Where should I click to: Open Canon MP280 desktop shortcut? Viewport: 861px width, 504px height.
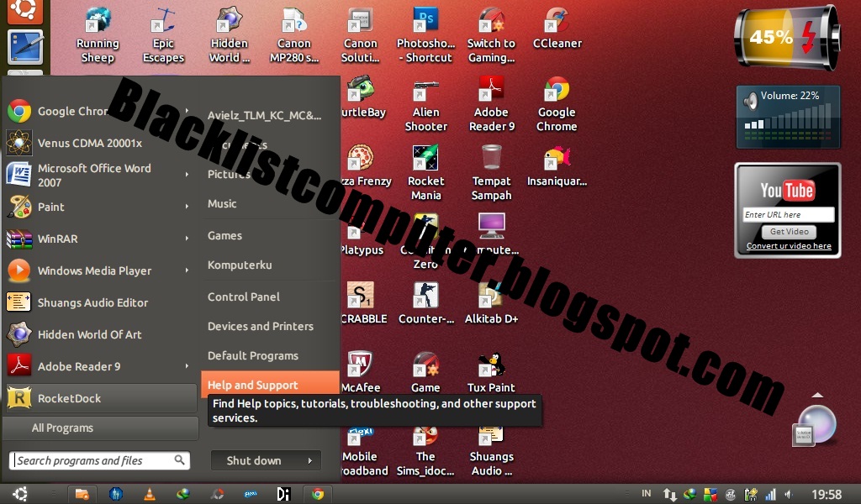tap(294, 34)
